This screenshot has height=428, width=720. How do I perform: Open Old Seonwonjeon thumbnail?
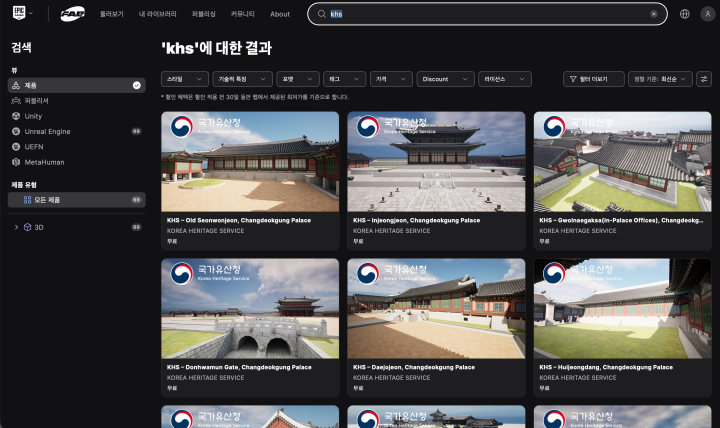250,162
